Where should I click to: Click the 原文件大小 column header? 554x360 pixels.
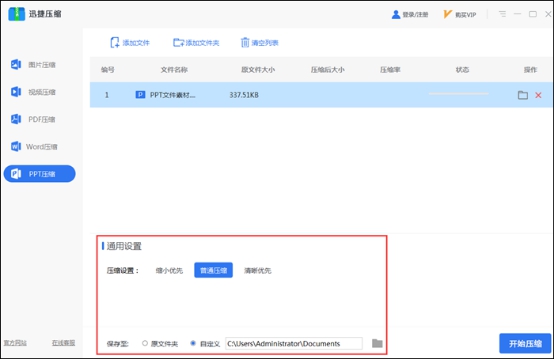tap(258, 70)
